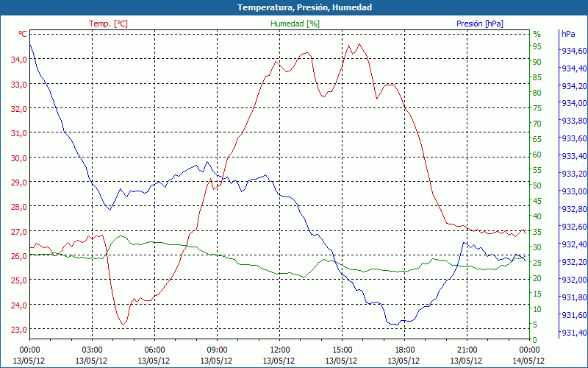Click the '18:00' time axis label
This screenshot has height=368, width=588.
(405, 350)
